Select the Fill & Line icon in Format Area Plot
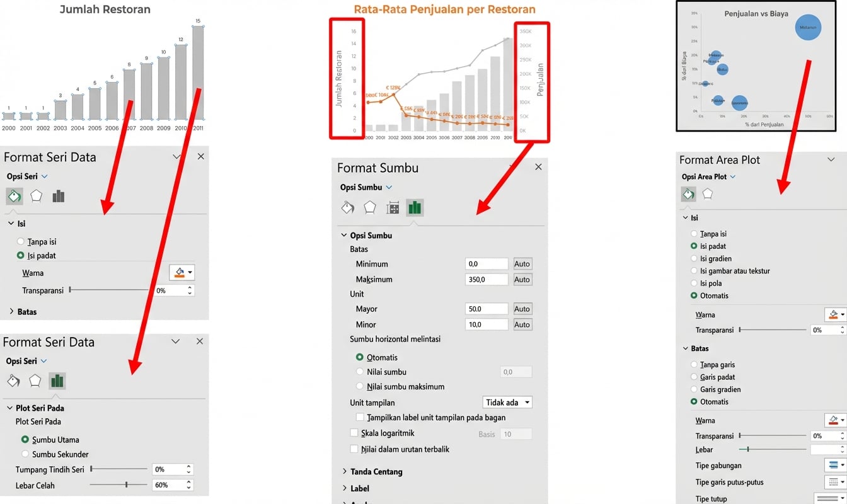847x504 pixels. click(x=688, y=194)
